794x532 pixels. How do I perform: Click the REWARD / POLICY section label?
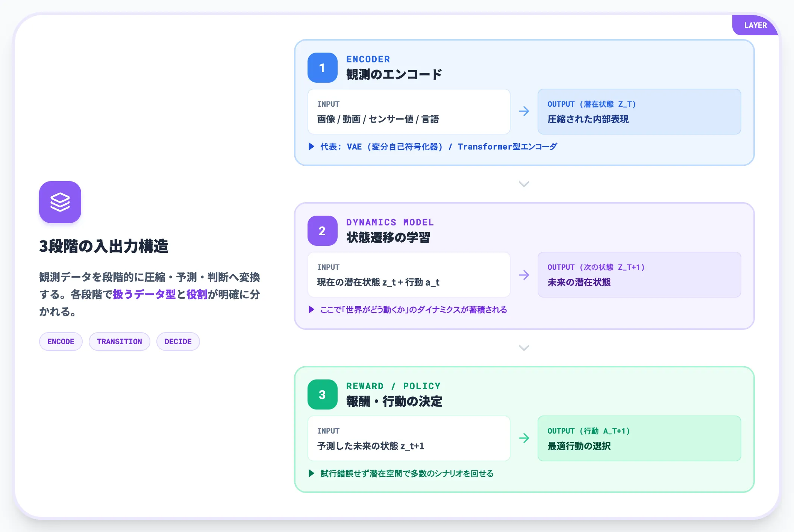point(393,386)
